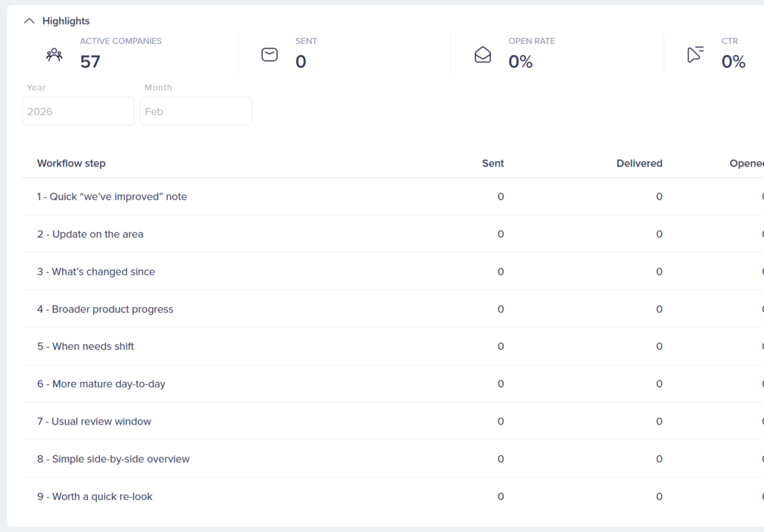Collapse the Highlights section chevron
The image size is (764, 532).
click(29, 21)
